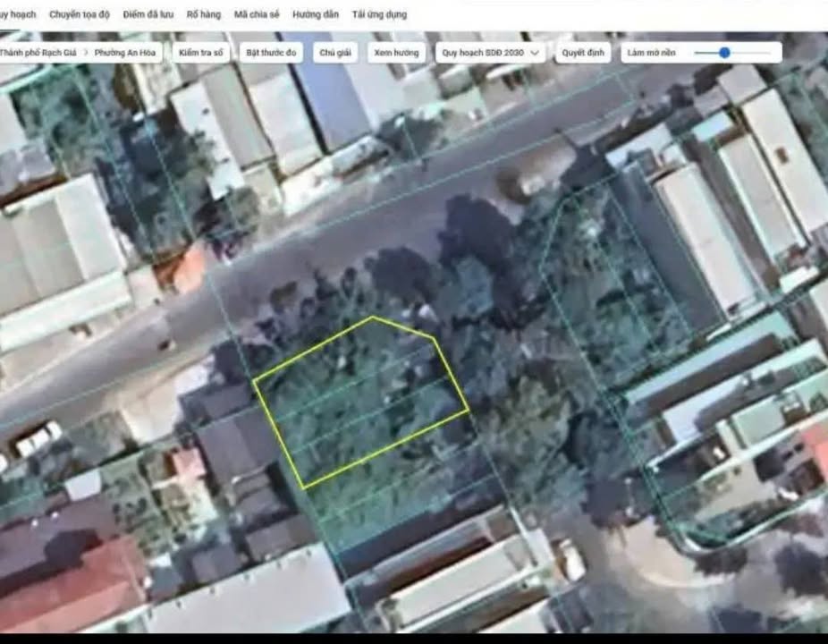Open the Chuyển tọa độ menu
Image resolution: width=828 pixels, height=644 pixels.
click(x=79, y=13)
